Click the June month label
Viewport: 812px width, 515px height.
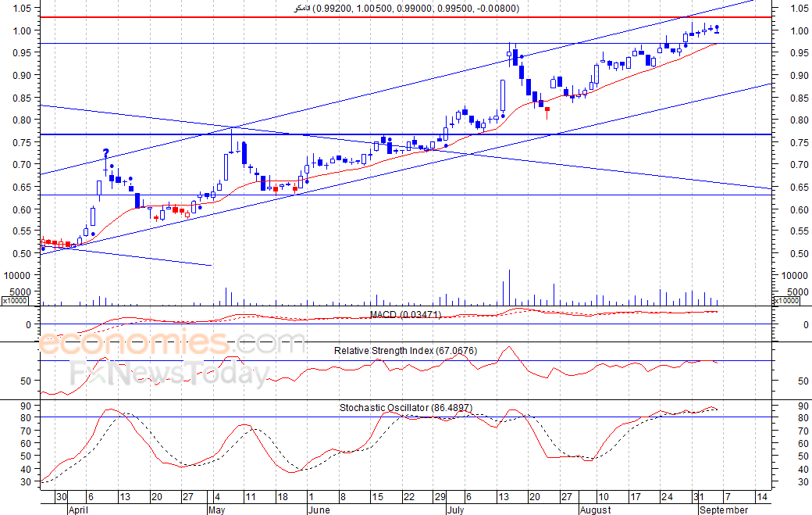point(319,510)
